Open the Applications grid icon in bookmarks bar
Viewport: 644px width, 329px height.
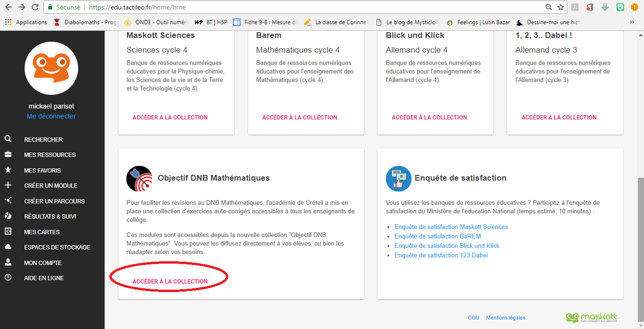click(x=8, y=22)
